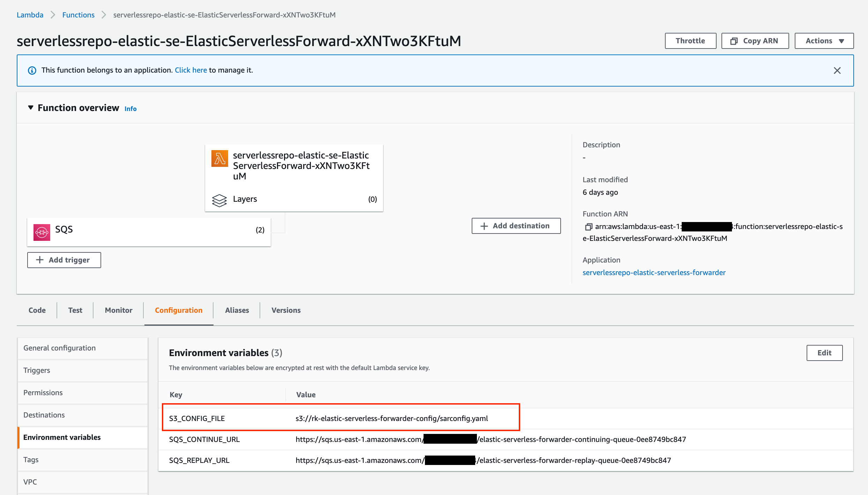Open the Lambda breadcrumb link
The width and height of the screenshot is (868, 495).
pos(30,15)
